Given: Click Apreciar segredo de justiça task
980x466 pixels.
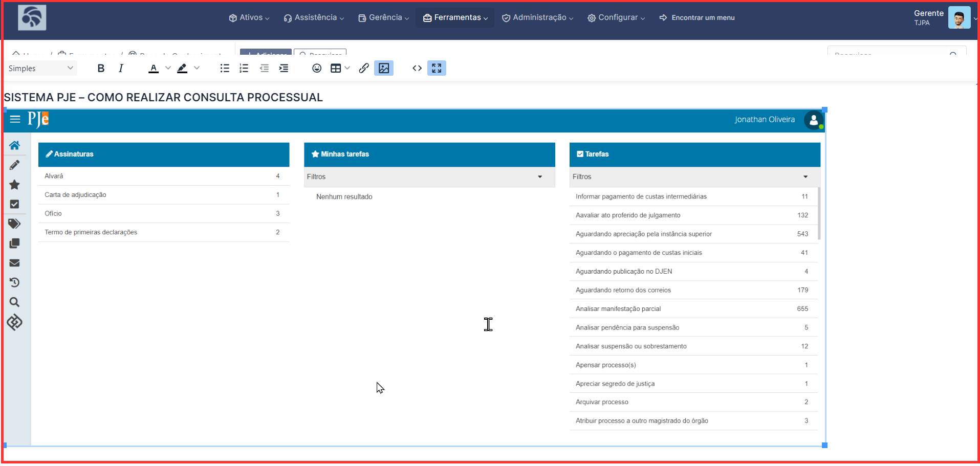Looking at the screenshot, I should pyautogui.click(x=693, y=384).
